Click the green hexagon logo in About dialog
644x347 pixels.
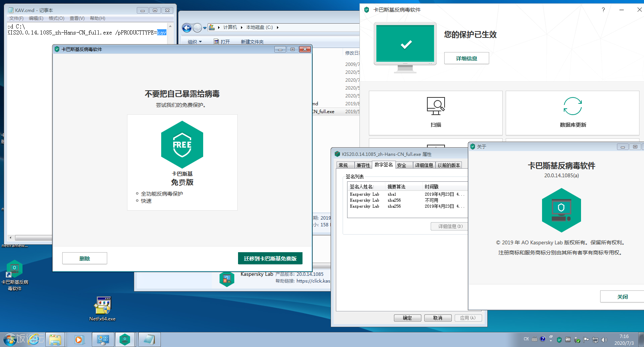click(561, 210)
